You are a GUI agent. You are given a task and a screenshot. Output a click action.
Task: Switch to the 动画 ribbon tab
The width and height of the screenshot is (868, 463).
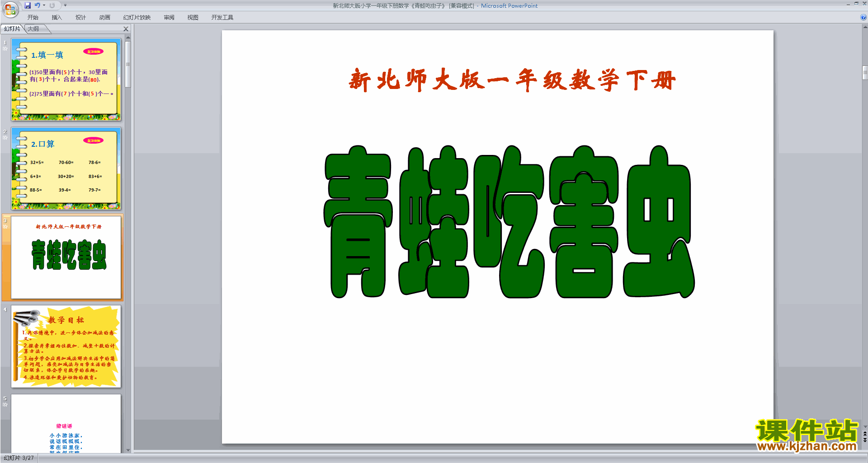[104, 18]
